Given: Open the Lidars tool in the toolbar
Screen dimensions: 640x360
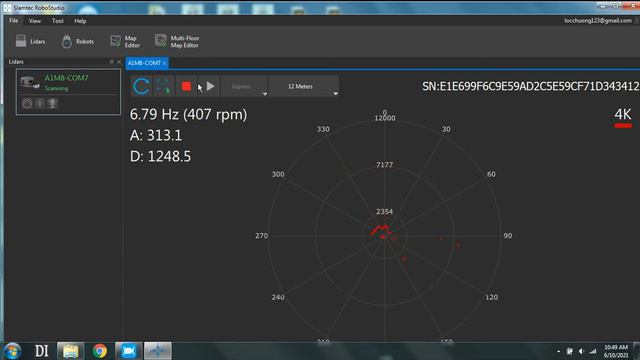Looking at the screenshot, I should (x=30, y=41).
